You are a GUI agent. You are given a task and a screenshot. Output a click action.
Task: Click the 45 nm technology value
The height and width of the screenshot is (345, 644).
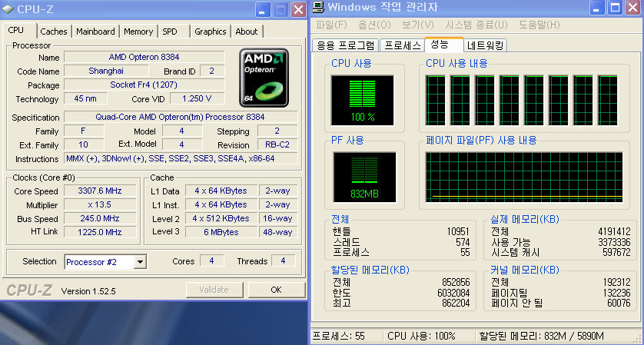pyautogui.click(x=85, y=98)
